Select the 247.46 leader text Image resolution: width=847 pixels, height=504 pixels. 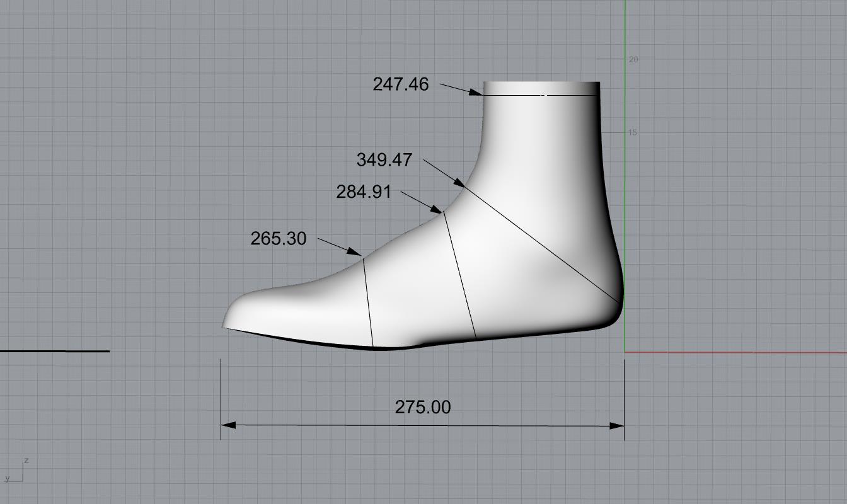coord(401,84)
